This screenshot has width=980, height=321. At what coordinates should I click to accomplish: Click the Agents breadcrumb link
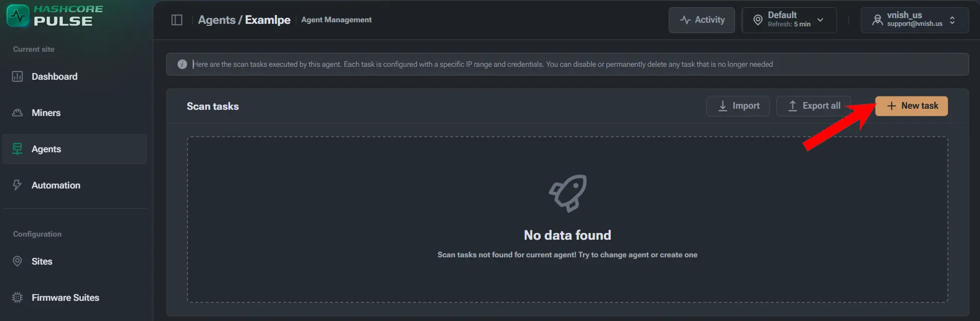pos(217,20)
